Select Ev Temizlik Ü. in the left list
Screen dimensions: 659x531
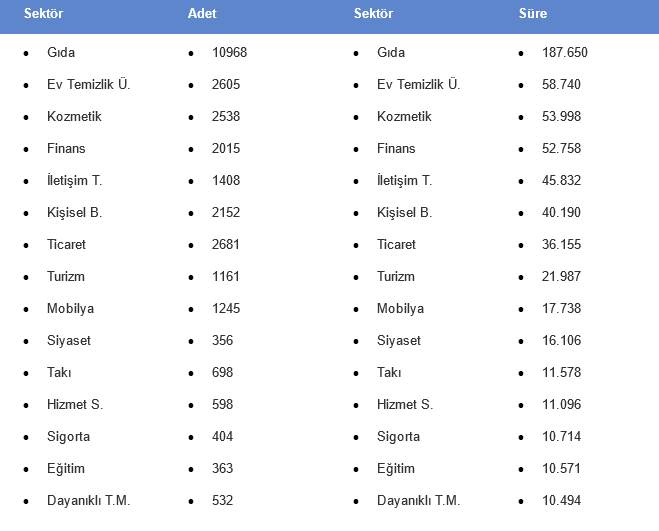[x=89, y=85]
